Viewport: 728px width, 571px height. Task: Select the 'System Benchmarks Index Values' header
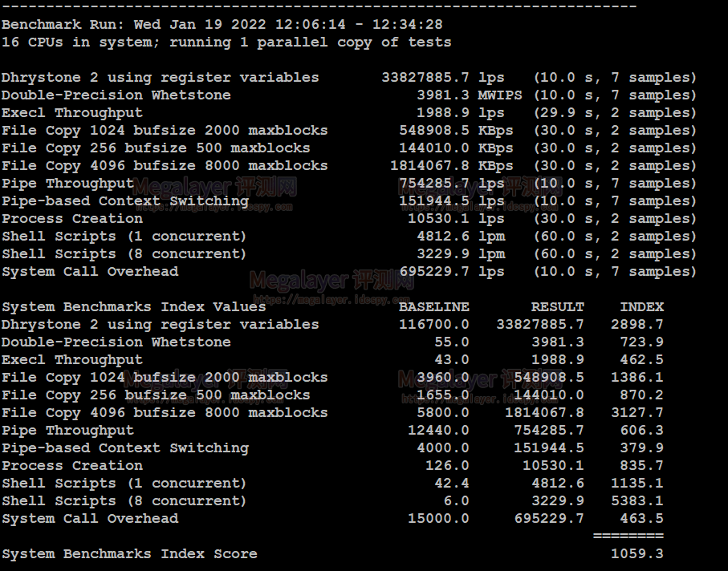coord(134,306)
